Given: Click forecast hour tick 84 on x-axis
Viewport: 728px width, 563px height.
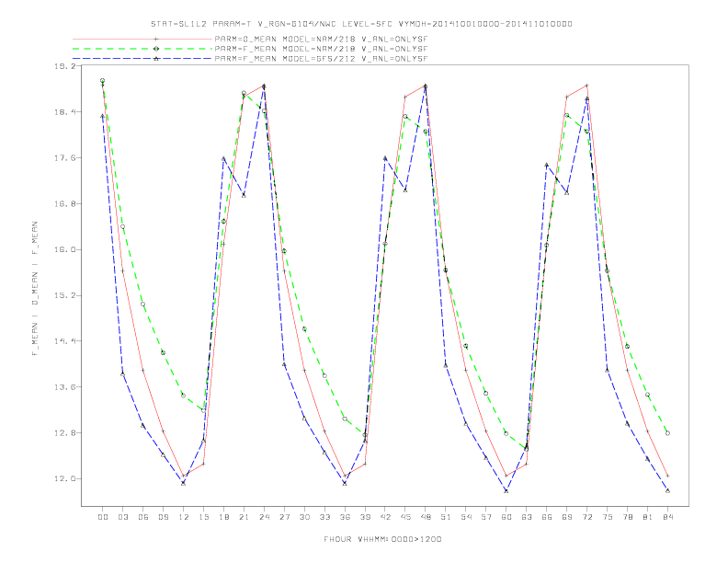Looking at the screenshot, I should [668, 517].
